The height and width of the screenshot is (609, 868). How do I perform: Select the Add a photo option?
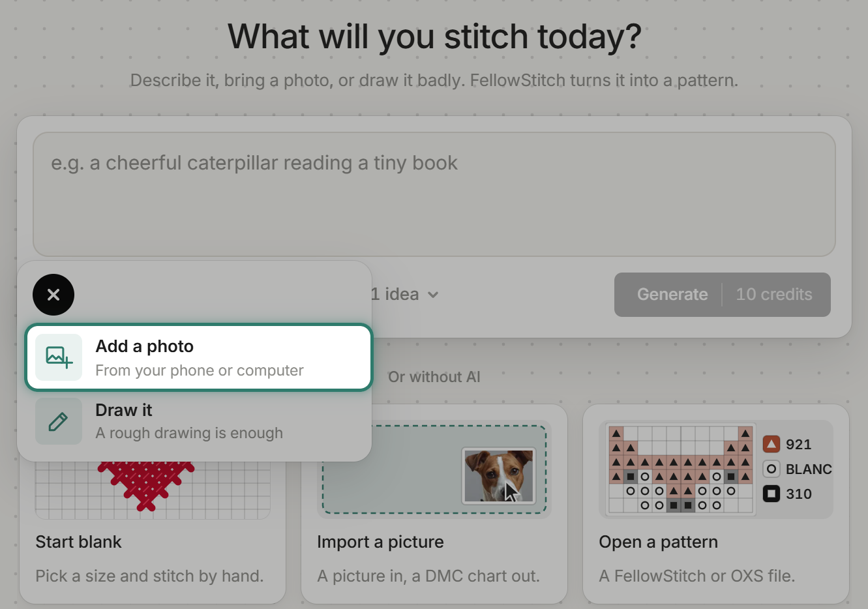[x=199, y=357]
